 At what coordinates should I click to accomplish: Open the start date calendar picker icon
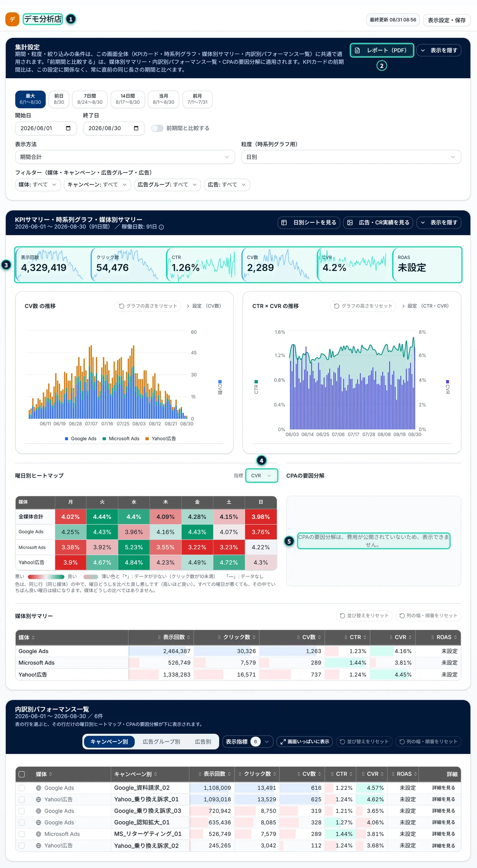pos(68,128)
